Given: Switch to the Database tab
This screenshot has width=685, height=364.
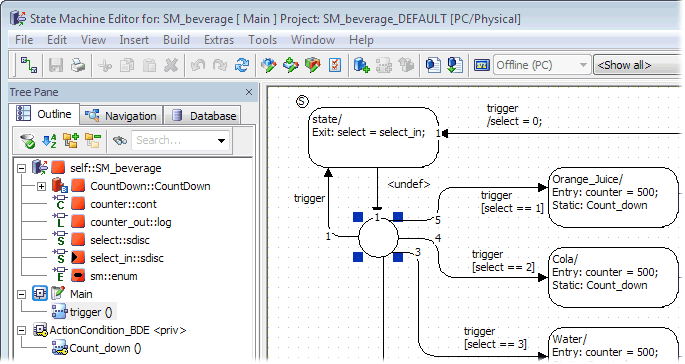Looking at the screenshot, I should coord(203,116).
